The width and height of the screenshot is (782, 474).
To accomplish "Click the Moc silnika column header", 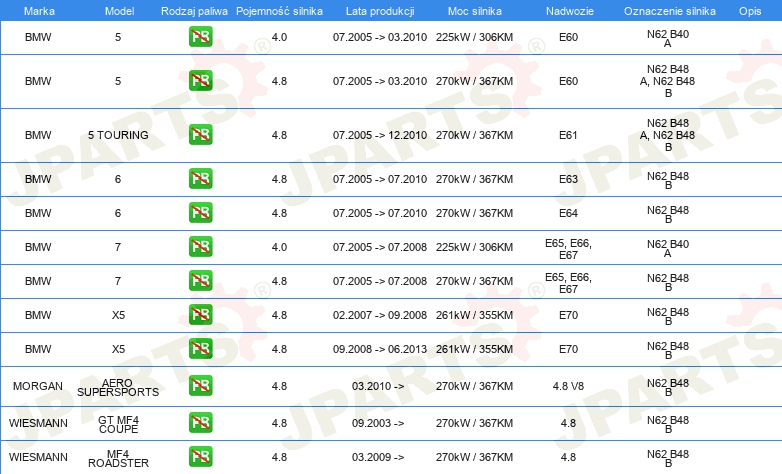I will click(475, 11).
